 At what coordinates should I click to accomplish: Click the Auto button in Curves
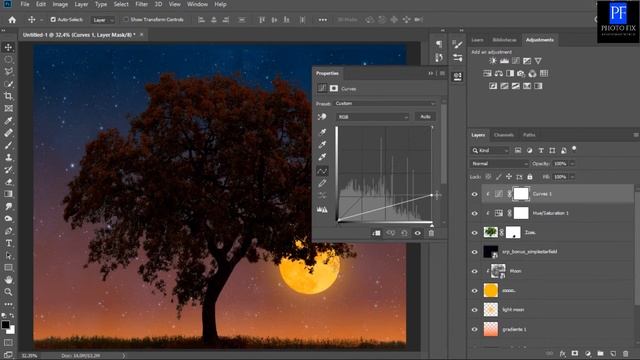[425, 117]
